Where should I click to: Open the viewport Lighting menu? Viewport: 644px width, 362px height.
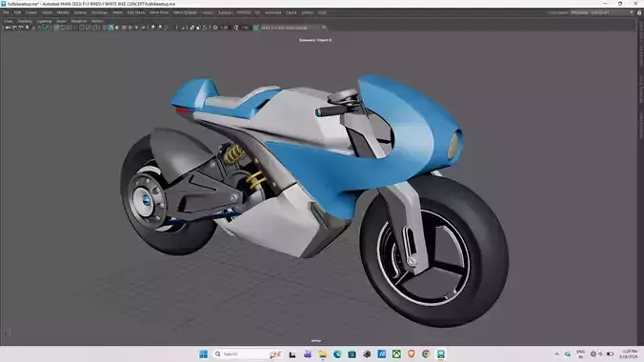[44, 21]
